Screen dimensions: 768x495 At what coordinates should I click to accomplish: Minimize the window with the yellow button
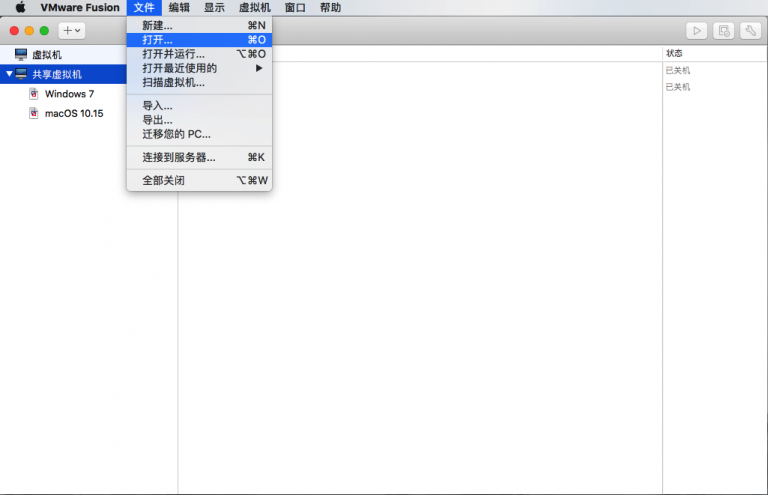29,30
